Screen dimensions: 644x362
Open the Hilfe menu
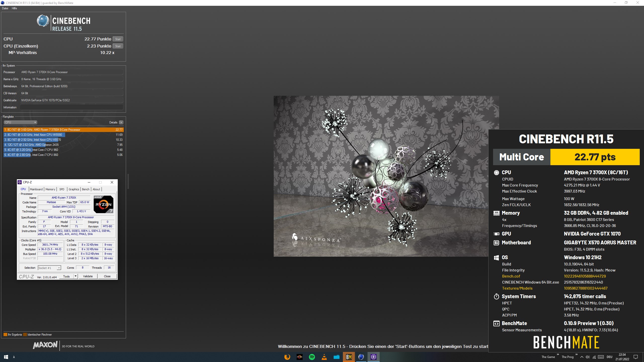point(14,8)
